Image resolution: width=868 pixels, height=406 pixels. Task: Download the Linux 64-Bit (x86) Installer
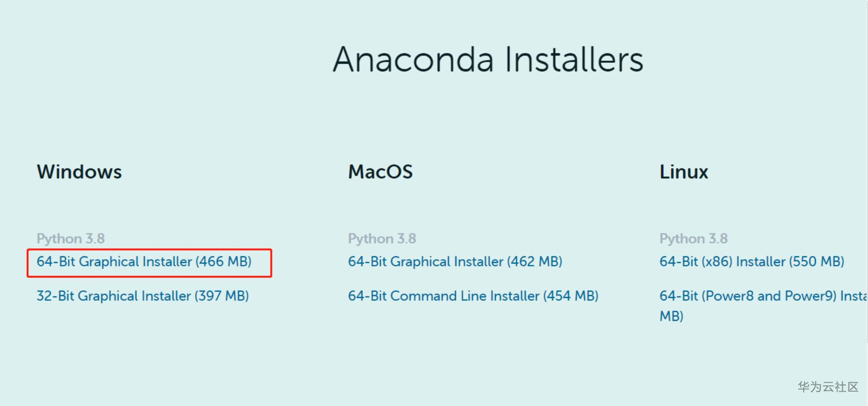(x=751, y=262)
